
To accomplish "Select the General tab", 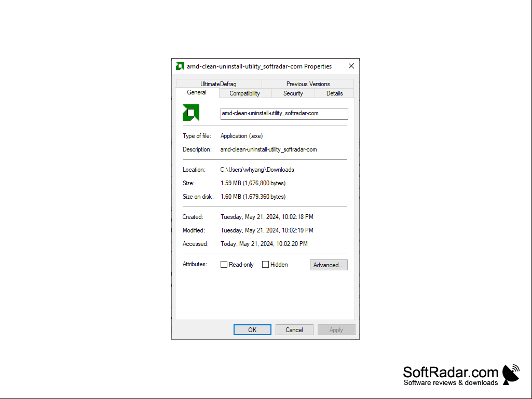I will (197, 93).
